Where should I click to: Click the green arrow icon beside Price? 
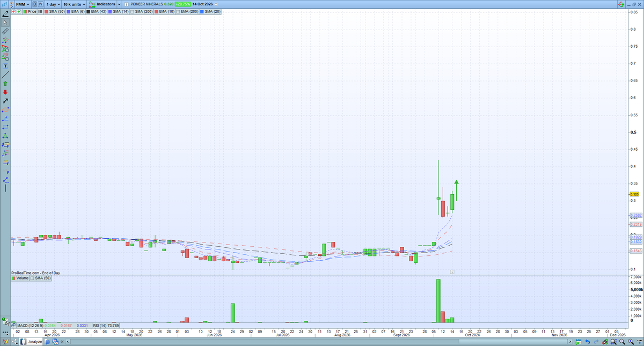[19, 11]
